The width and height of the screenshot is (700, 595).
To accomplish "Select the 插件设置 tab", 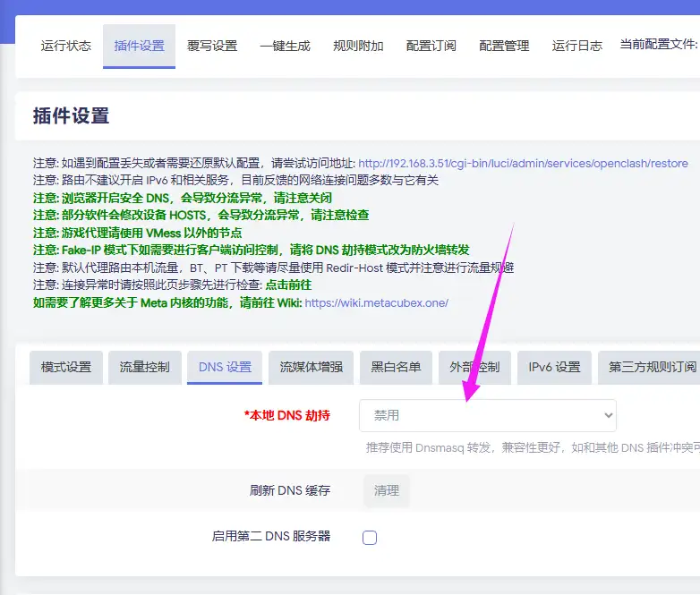I will pos(139,46).
